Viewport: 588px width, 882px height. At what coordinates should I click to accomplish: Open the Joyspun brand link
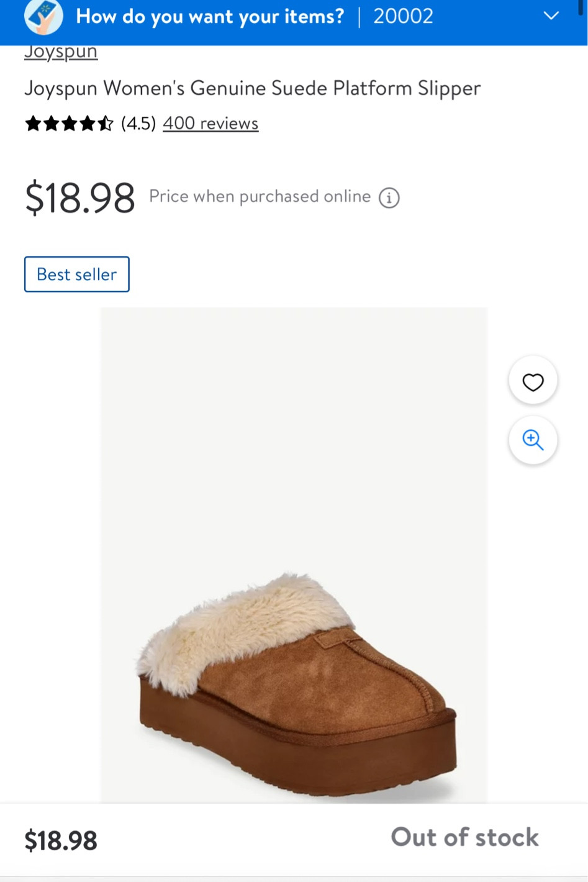61,52
